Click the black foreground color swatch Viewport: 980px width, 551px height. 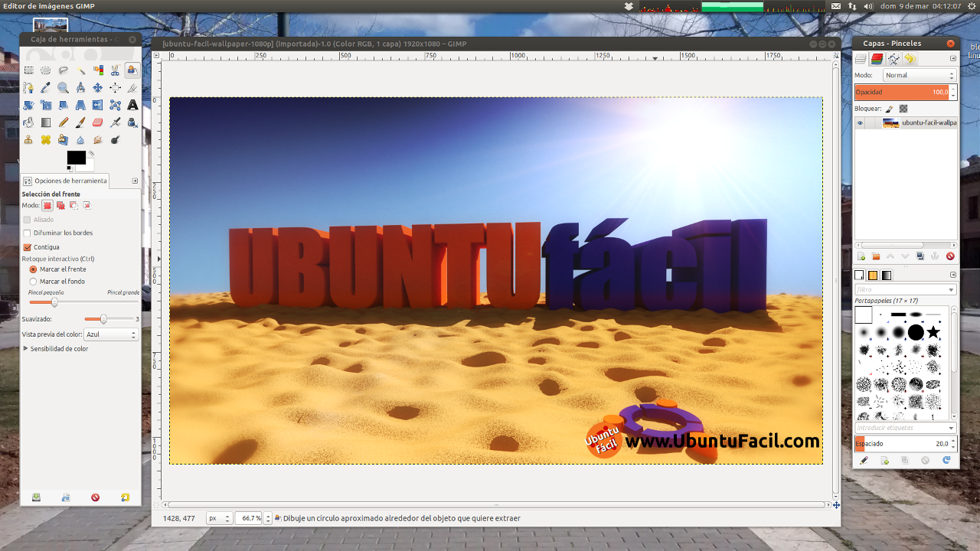pos(76,158)
